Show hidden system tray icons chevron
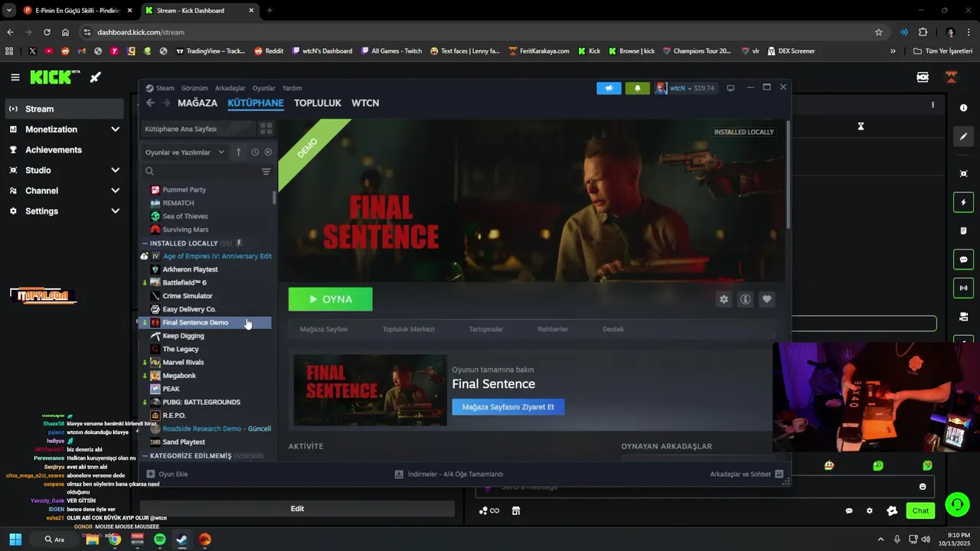The image size is (980, 551). pyautogui.click(x=880, y=540)
